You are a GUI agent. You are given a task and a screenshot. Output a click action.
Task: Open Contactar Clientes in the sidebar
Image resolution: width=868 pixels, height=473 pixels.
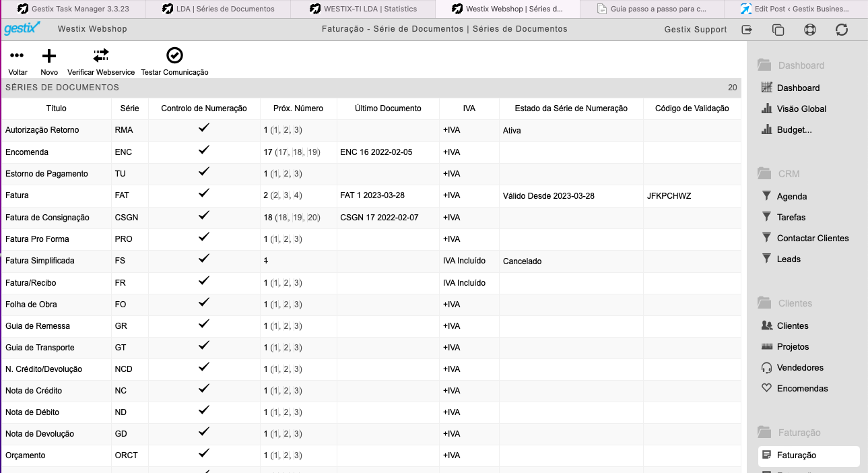(813, 238)
